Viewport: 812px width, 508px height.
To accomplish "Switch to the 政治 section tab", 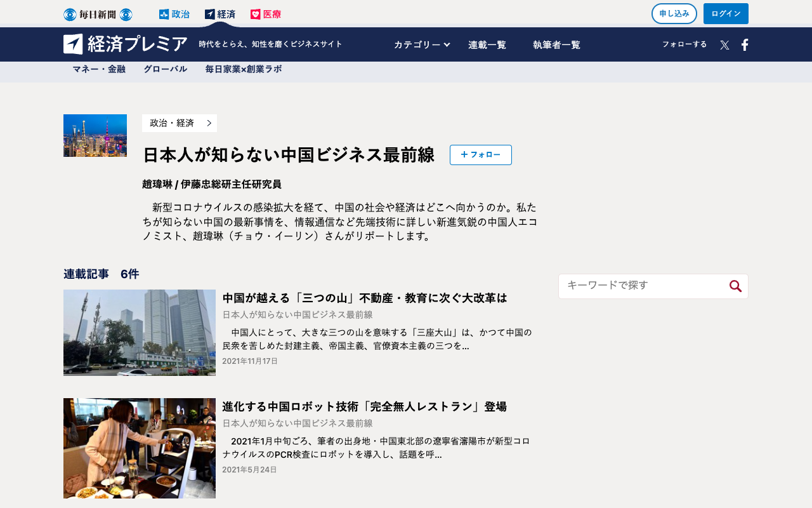I will 174,14.
